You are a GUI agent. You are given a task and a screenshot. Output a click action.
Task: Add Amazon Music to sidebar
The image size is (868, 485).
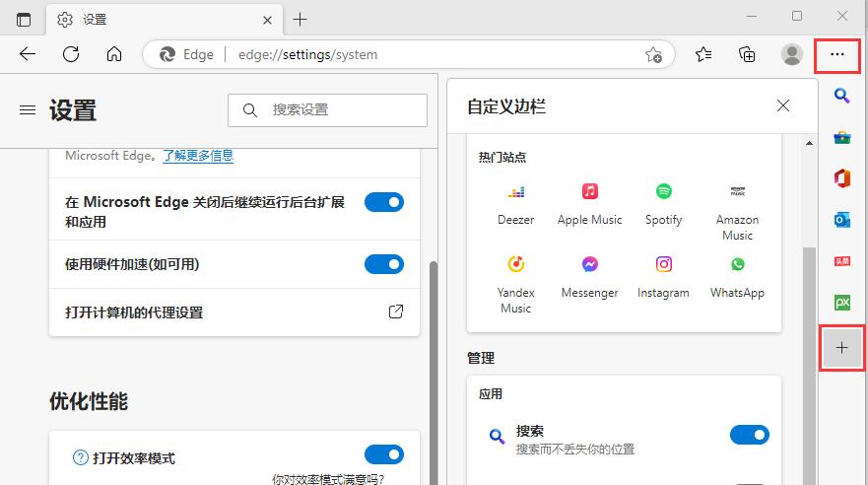737,212
